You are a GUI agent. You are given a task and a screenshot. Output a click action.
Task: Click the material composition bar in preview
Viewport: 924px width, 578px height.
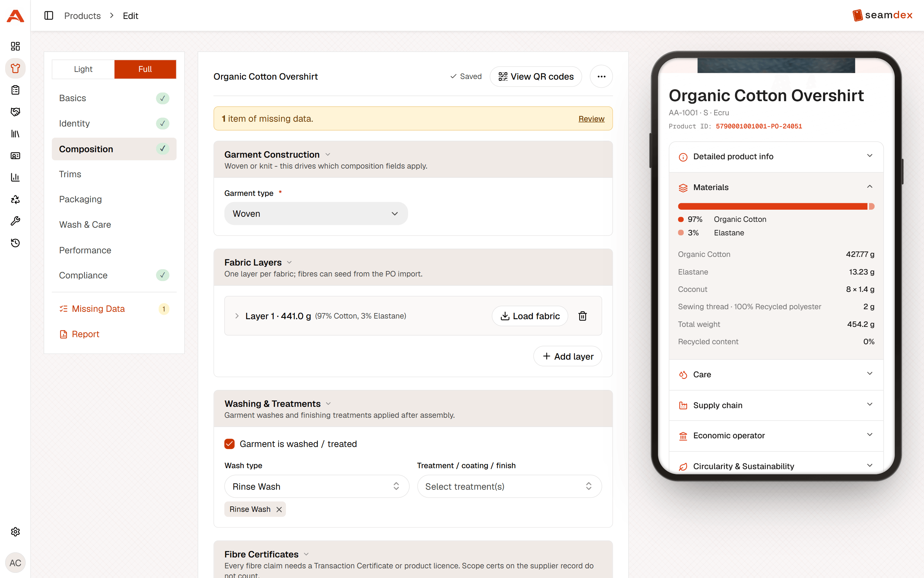[776, 206]
